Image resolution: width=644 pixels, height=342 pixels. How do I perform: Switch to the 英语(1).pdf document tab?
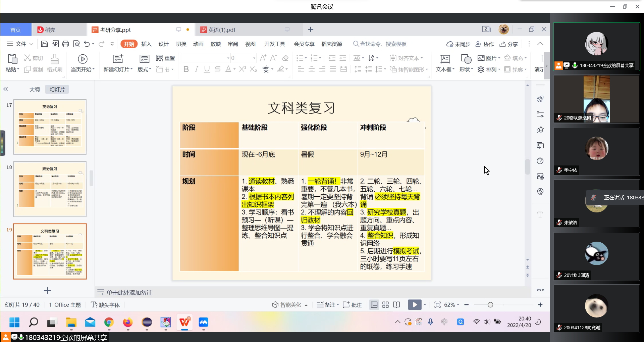[222, 30]
